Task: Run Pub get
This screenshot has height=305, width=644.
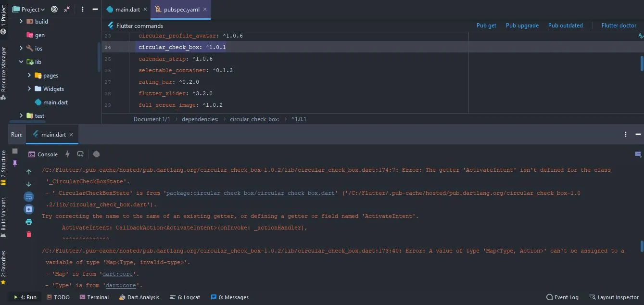Action: point(486,25)
